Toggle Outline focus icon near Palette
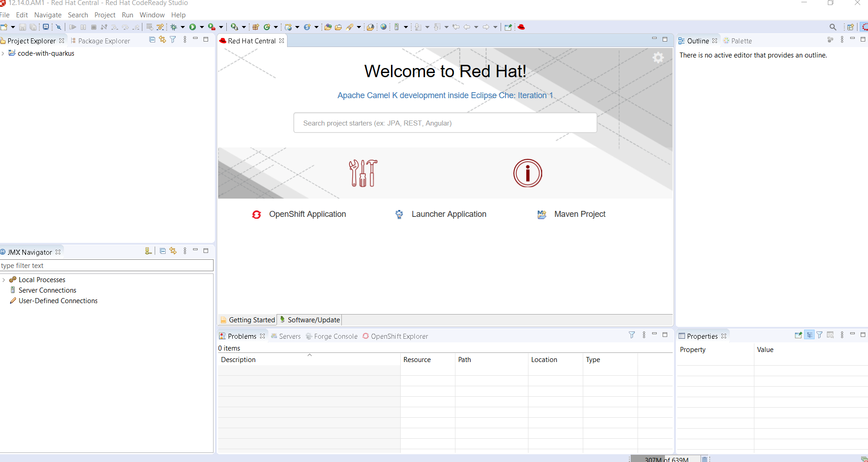 coord(830,40)
